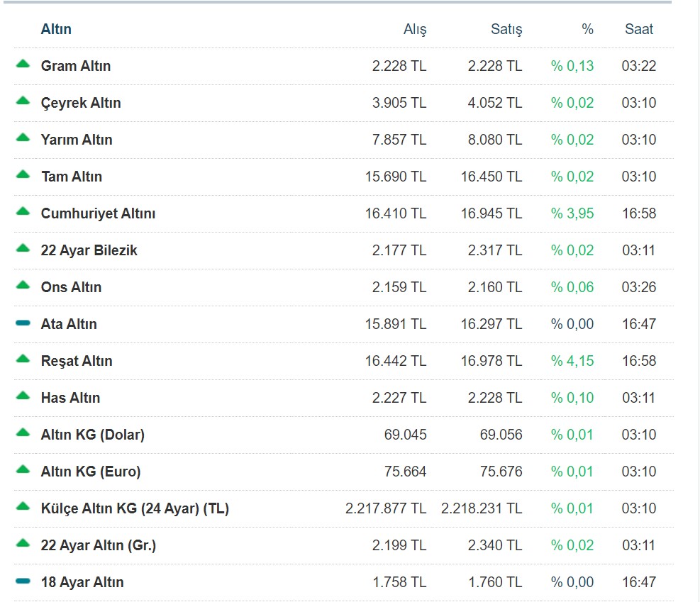The width and height of the screenshot is (700, 602).
Task: Open the 22 Ayar Altın (Gr.) link
Action: pos(99,545)
